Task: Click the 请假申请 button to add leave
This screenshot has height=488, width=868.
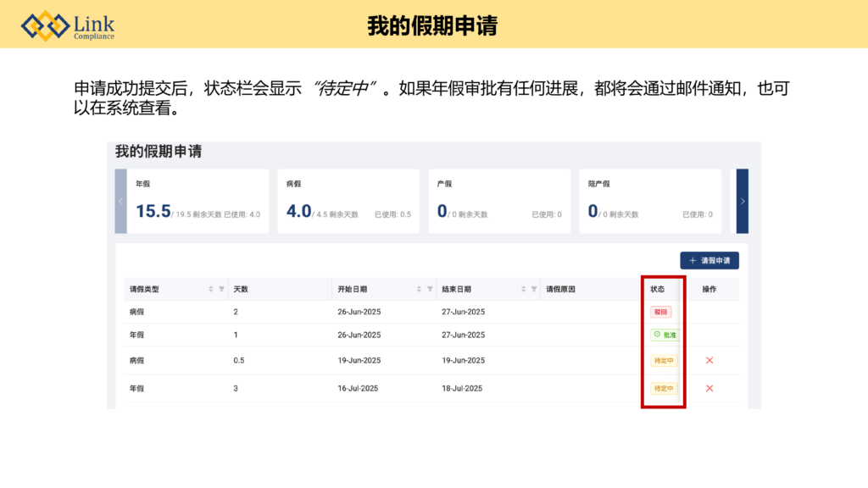Action: (x=709, y=261)
